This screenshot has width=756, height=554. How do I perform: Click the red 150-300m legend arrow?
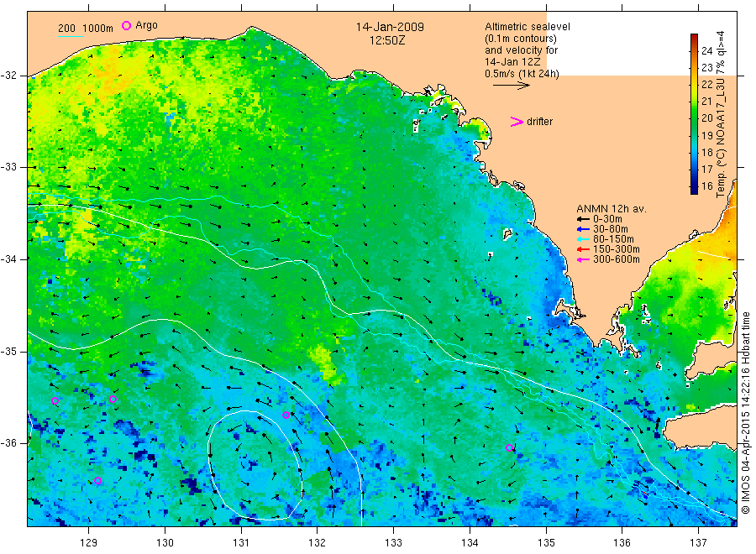[x=583, y=249]
